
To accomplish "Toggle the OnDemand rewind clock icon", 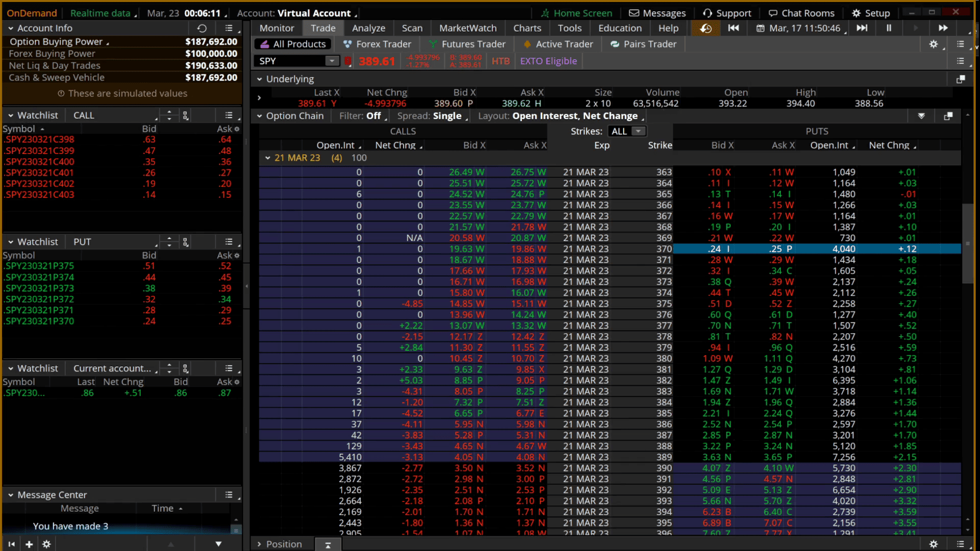I will (705, 28).
